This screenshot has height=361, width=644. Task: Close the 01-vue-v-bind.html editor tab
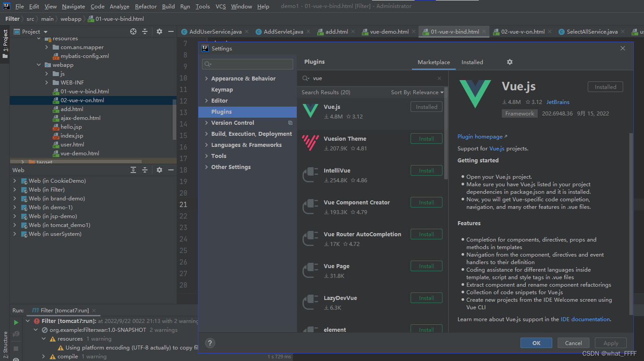click(x=484, y=32)
